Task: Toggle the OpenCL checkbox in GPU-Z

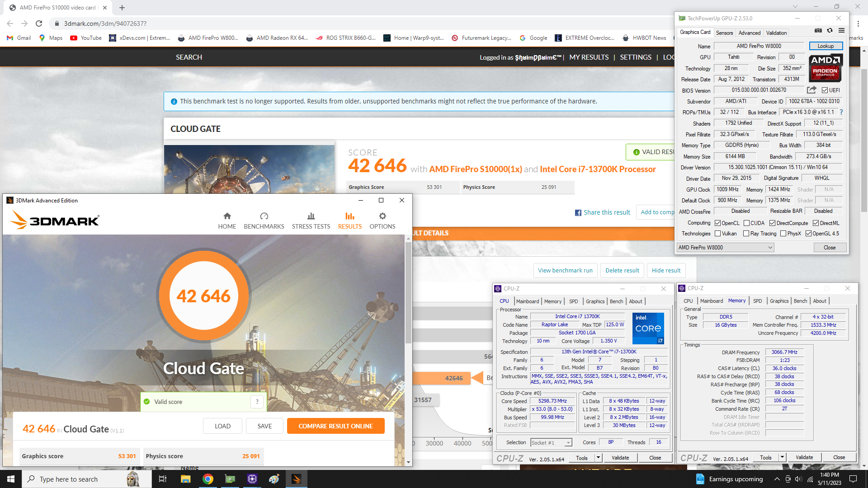Action: tap(717, 223)
